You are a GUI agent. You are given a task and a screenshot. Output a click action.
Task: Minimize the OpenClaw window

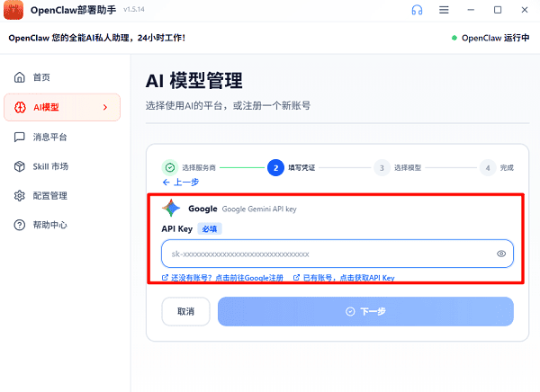pos(471,10)
